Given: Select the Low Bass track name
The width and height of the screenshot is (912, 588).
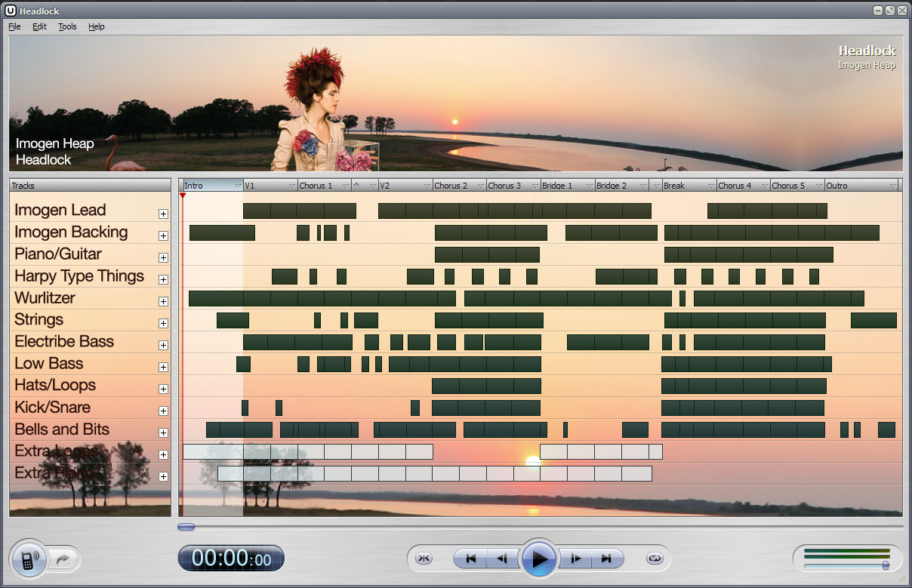Looking at the screenshot, I should [x=49, y=364].
